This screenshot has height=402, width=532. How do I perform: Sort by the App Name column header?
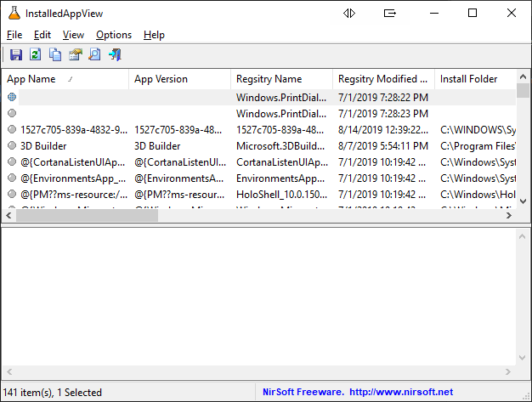click(65, 79)
